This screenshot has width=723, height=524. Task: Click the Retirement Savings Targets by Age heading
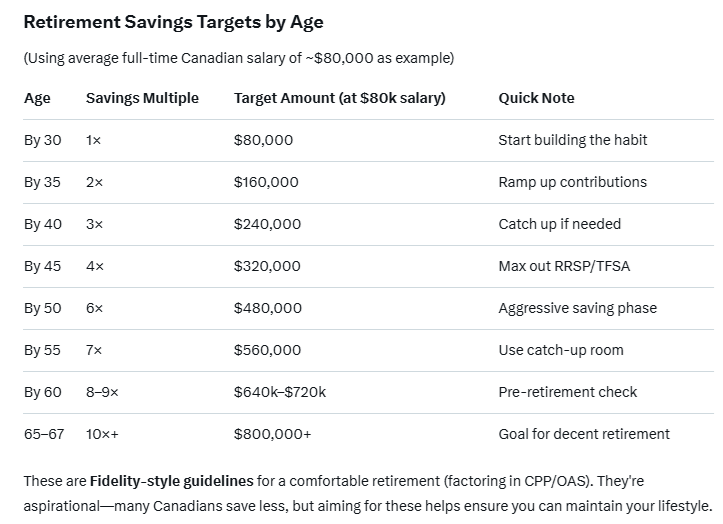(x=173, y=22)
